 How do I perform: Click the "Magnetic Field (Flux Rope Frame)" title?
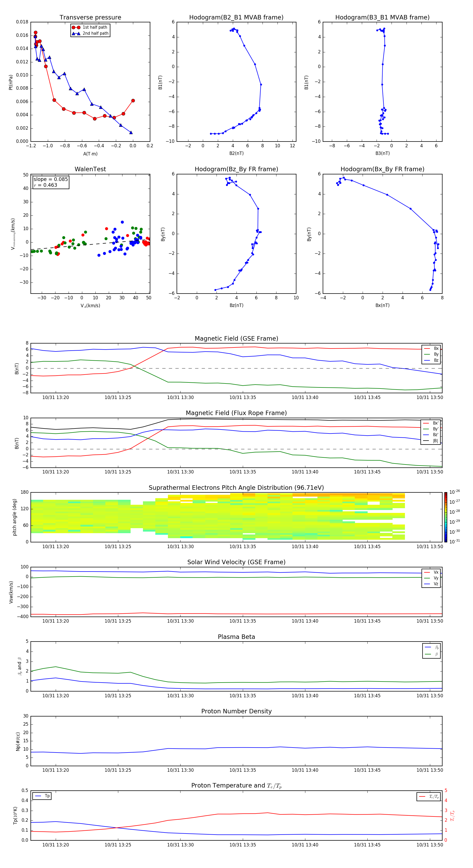pyautogui.click(x=236, y=413)
